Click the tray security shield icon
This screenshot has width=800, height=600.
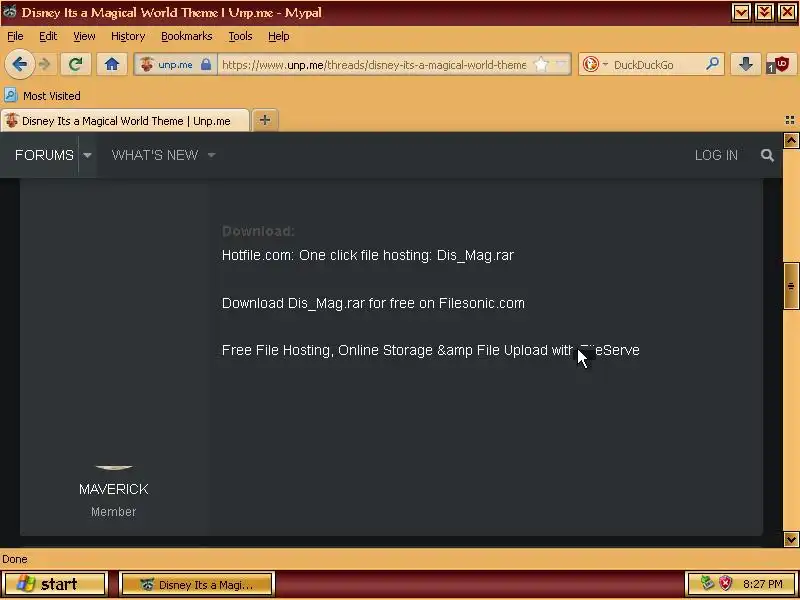(x=726, y=583)
